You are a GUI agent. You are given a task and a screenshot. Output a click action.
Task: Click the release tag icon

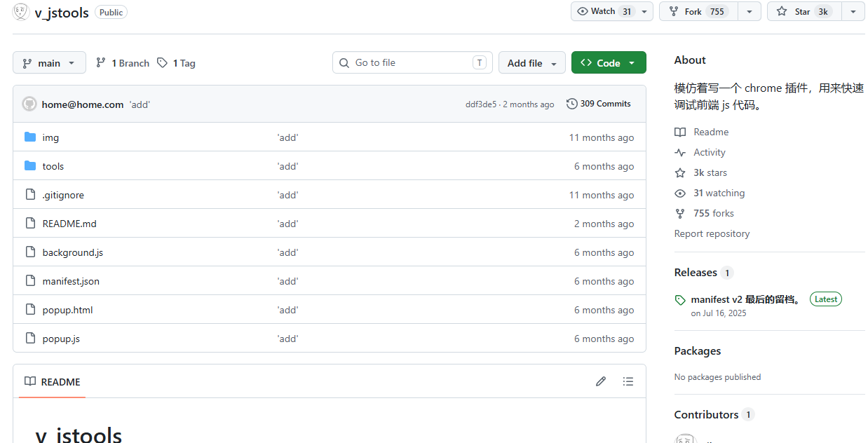(680, 300)
